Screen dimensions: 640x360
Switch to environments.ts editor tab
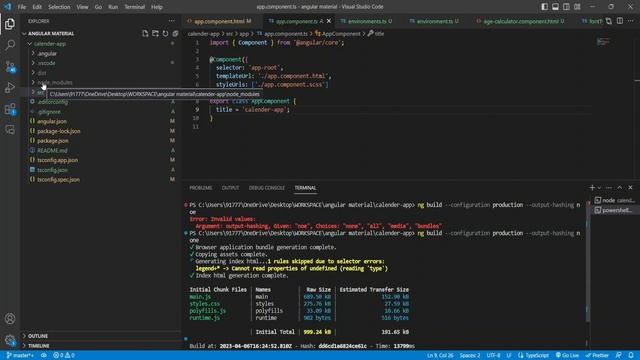pos(367,21)
